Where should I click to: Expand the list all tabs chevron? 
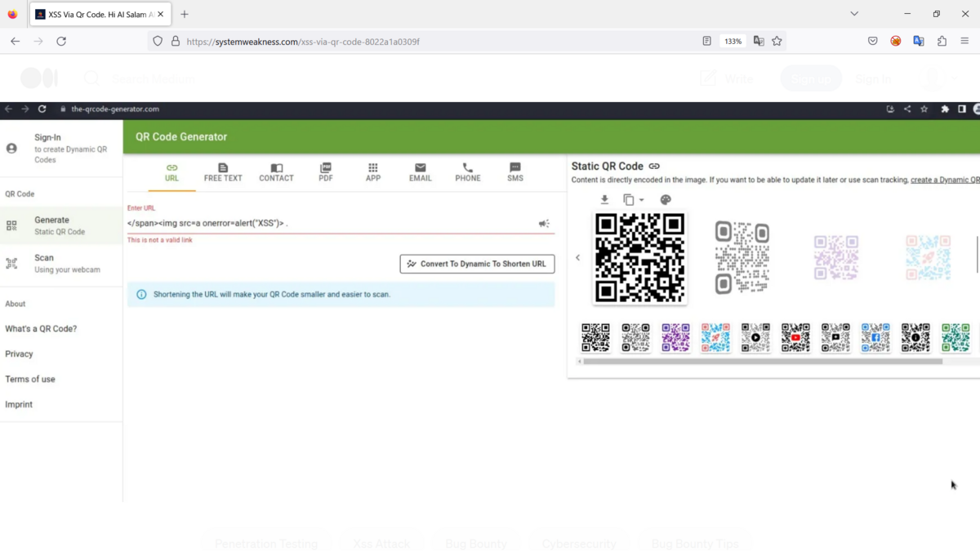point(854,14)
